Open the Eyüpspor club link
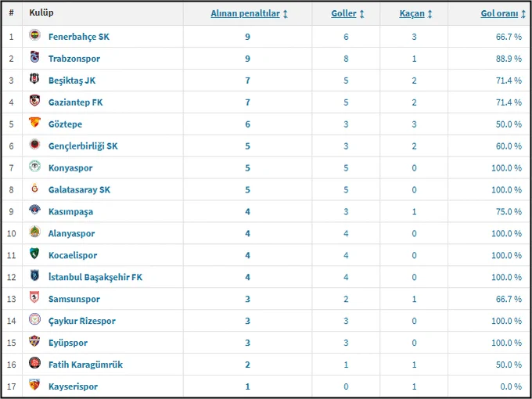This screenshot has width=532, height=399. tap(68, 343)
